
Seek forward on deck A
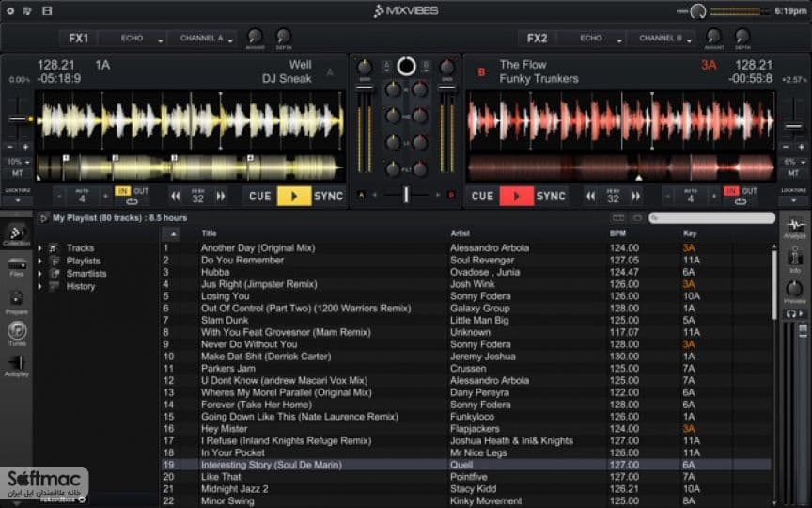coord(221,196)
